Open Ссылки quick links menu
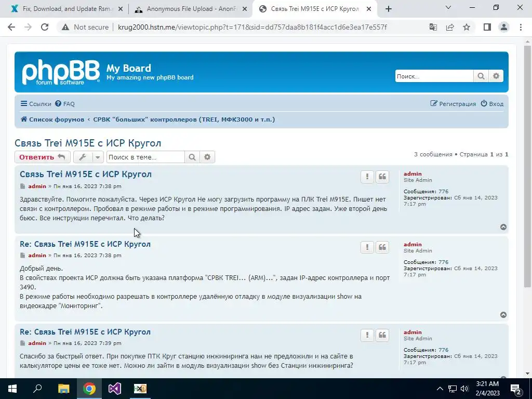Image resolution: width=532 pixels, height=399 pixels. click(36, 104)
